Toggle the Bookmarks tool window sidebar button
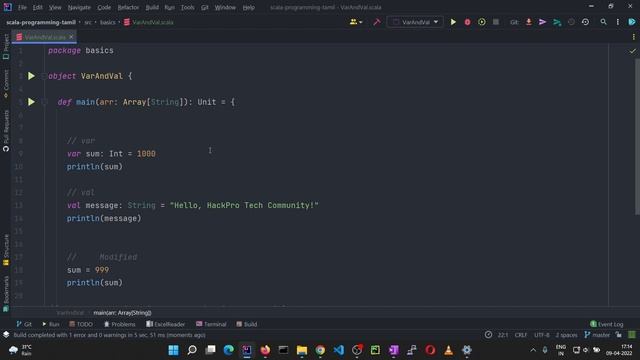The image size is (640, 360). point(6,294)
